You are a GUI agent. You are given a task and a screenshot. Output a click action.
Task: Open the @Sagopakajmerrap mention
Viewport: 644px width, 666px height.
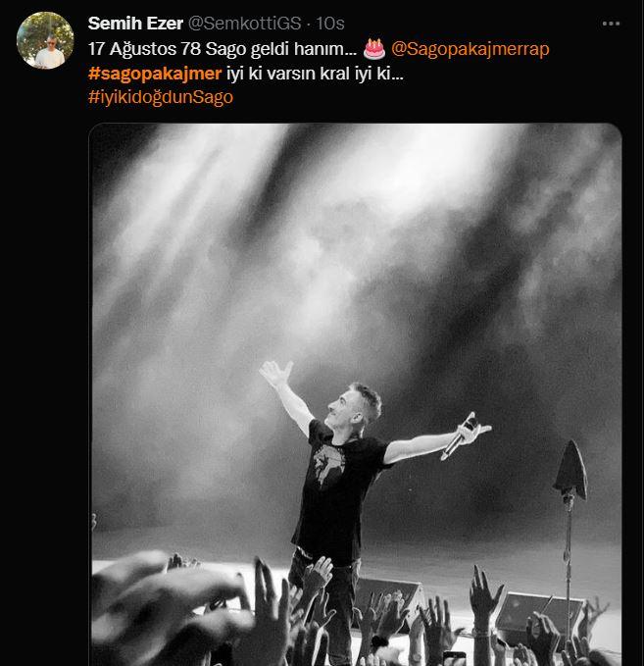point(470,49)
